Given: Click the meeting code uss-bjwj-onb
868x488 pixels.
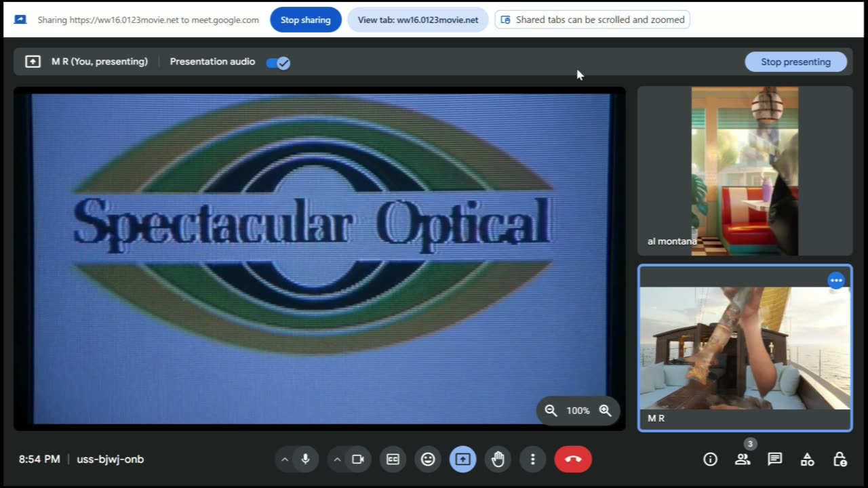Looking at the screenshot, I should point(111,460).
